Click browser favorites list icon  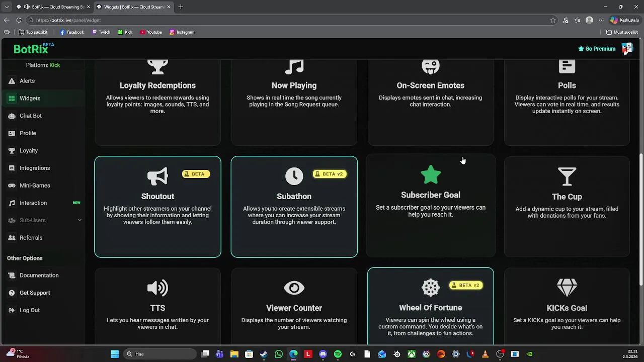577,20
